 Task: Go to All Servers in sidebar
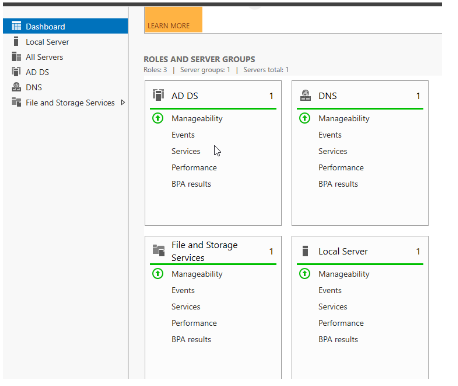click(65, 57)
